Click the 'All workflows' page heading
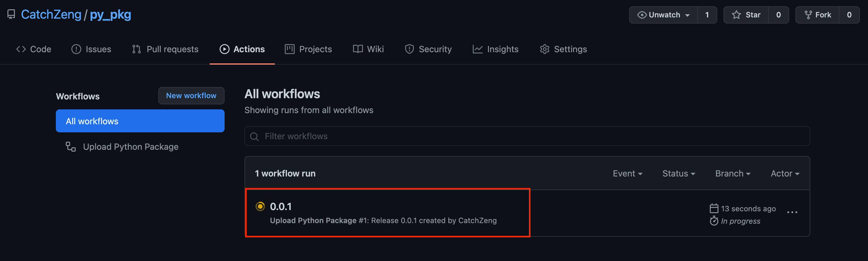The image size is (868, 261). (282, 94)
